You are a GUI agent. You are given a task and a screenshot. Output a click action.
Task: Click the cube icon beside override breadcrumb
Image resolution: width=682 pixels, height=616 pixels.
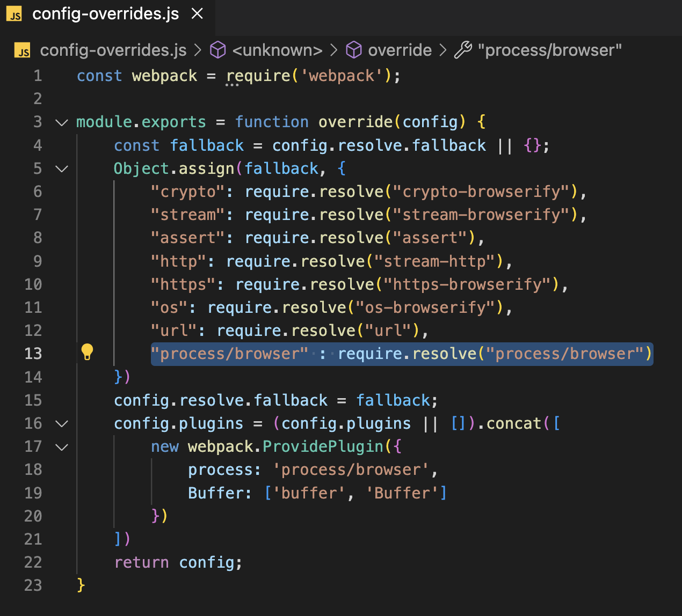pyautogui.click(x=353, y=50)
